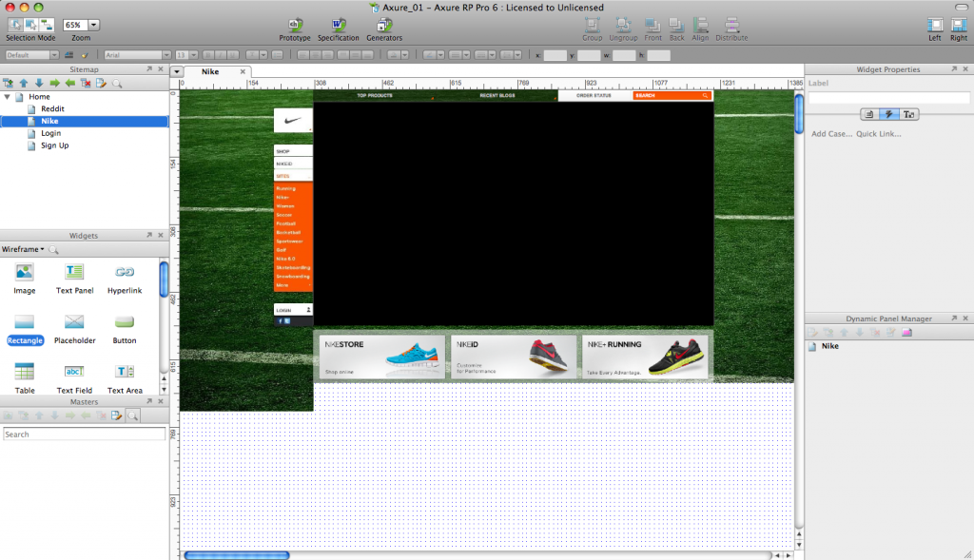This screenshot has height=560, width=974.
Task: Click the Masters search input field
Action: click(84, 434)
